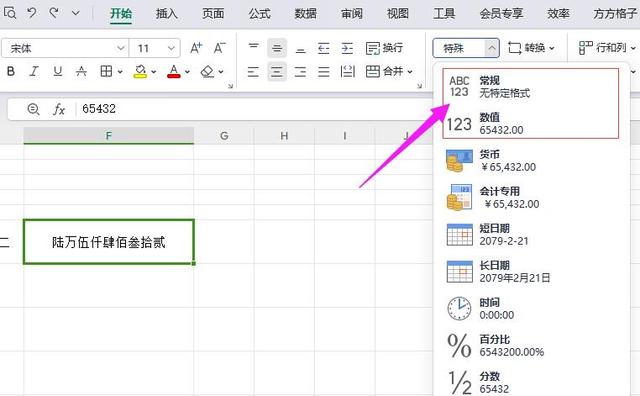640x396 pixels.
Task: Align text left
Action: tap(253, 72)
